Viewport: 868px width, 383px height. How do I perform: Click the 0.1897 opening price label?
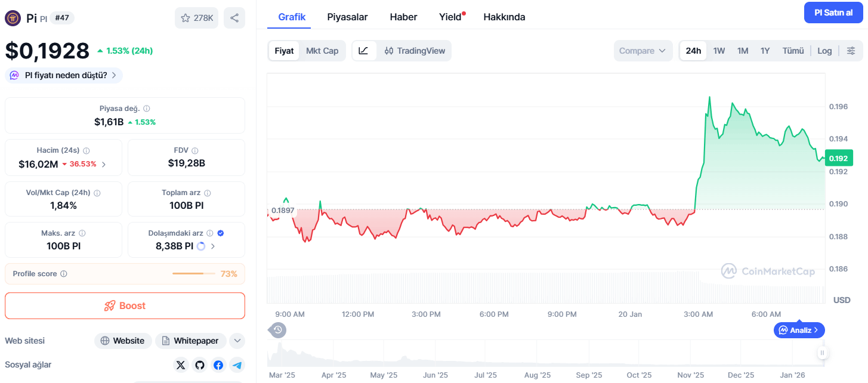coord(282,210)
